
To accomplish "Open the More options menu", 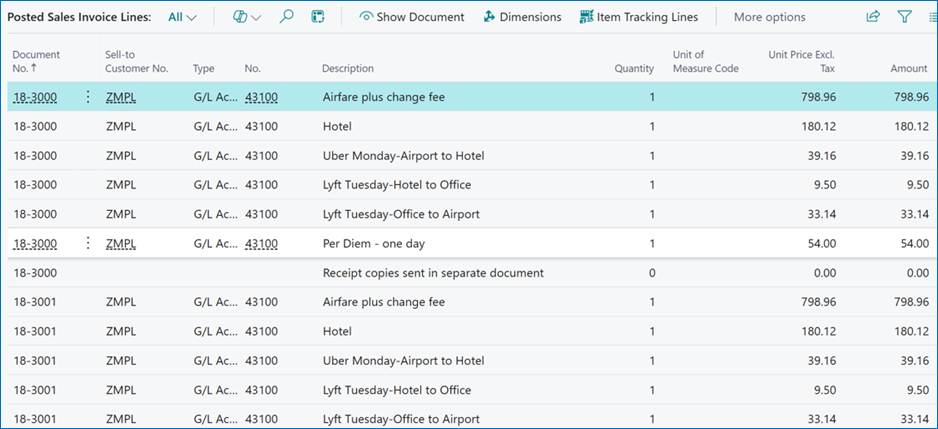I will 769,17.
